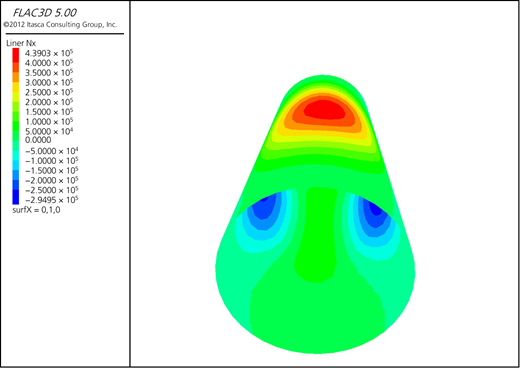520x368 pixels.
Task: Click the red swatch atop the legend
Action: click(16, 55)
